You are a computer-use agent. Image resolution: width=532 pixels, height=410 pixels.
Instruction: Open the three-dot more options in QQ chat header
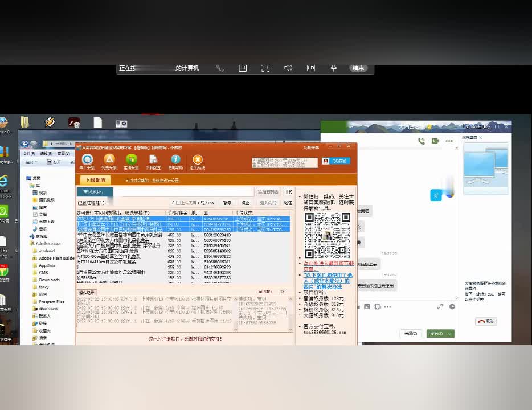449,141
